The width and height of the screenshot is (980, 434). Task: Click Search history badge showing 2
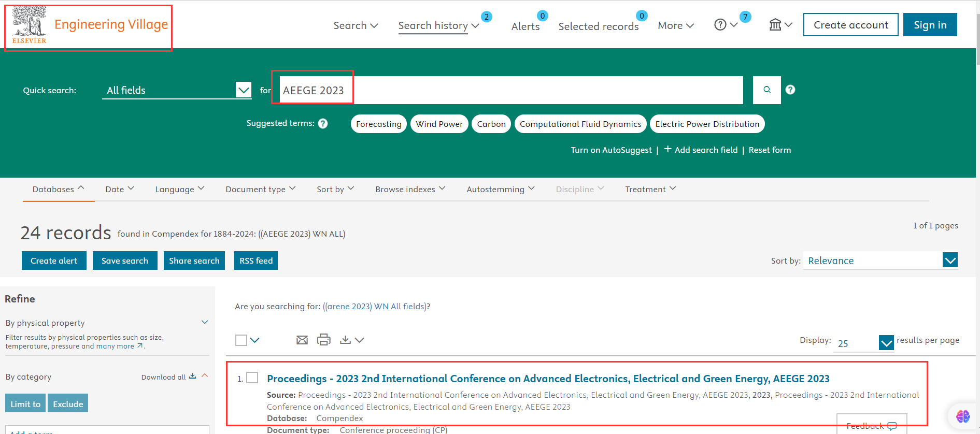(x=487, y=17)
